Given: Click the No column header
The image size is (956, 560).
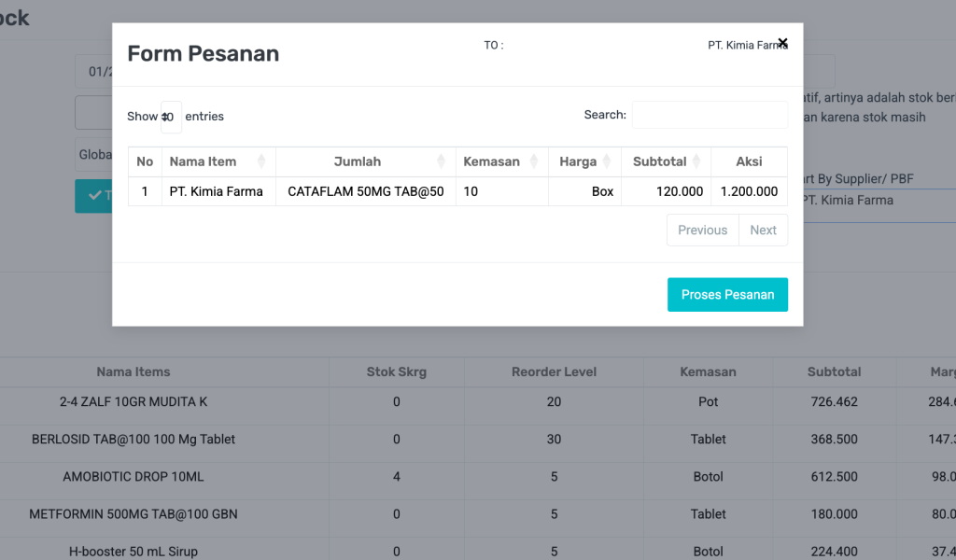Looking at the screenshot, I should (145, 161).
